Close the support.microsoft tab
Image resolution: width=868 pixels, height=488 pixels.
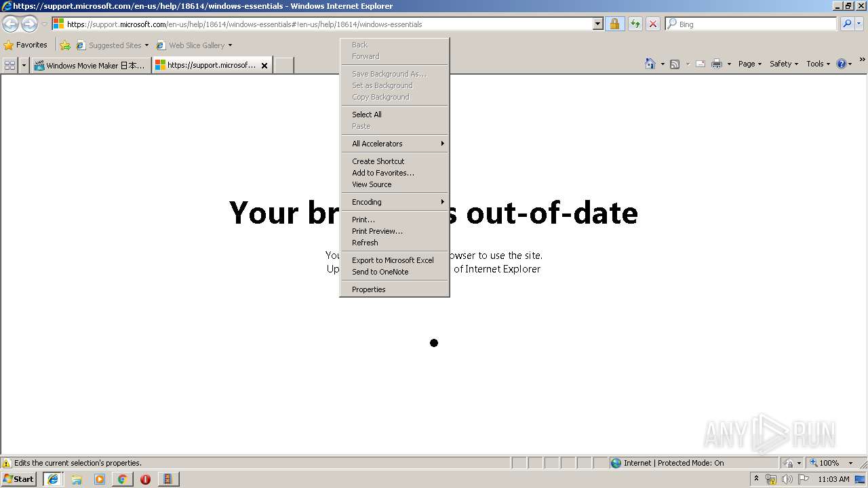coord(264,66)
